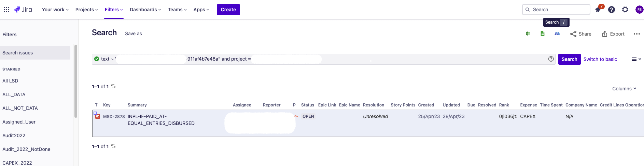Sort by Created column header
Image resolution: width=644 pixels, height=166 pixels.
pyautogui.click(x=426, y=105)
